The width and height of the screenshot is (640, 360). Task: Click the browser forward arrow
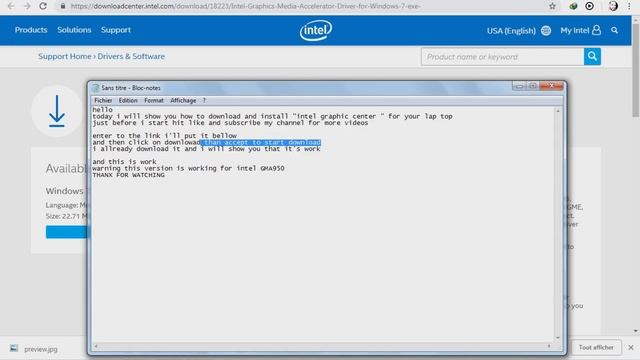click(x=27, y=6)
